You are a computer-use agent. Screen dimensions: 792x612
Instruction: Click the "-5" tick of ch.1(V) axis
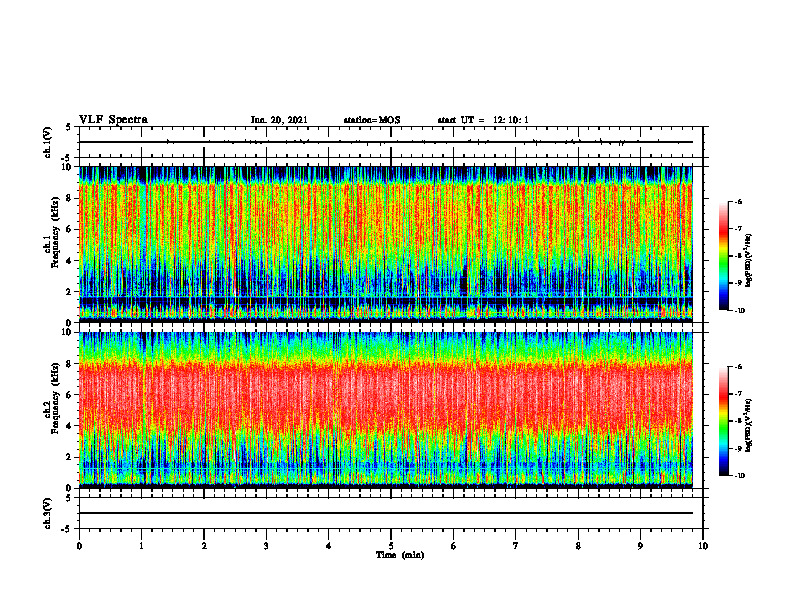[x=67, y=158]
